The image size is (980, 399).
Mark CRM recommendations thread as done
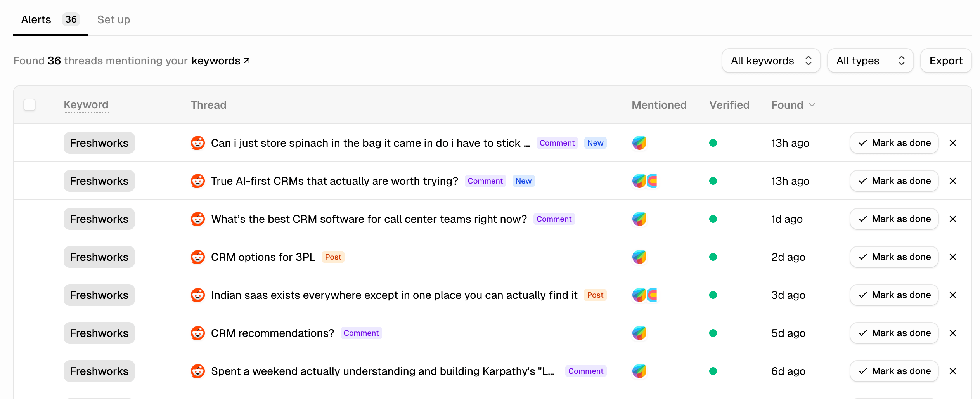(x=894, y=333)
